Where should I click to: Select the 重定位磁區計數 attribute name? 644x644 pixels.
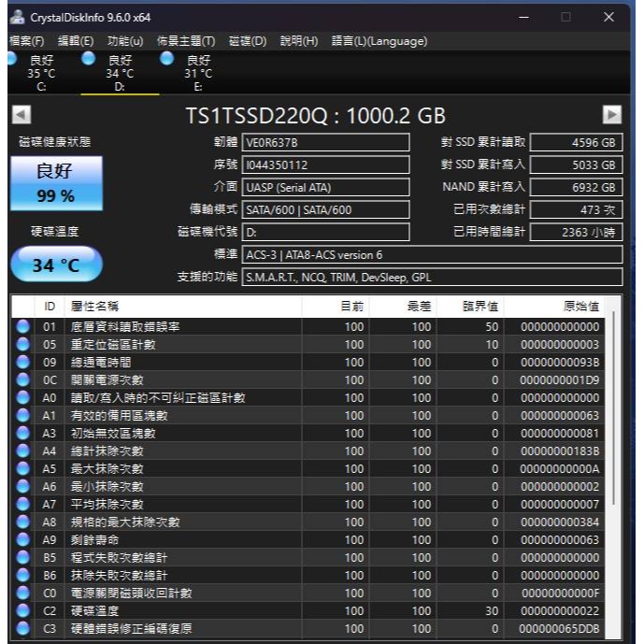coord(113,344)
